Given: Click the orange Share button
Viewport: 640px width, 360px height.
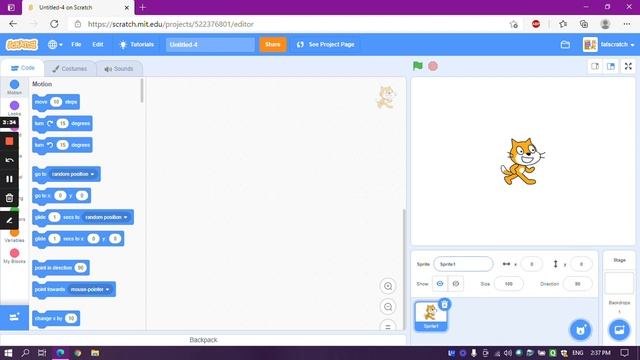Looking at the screenshot, I should point(273,44).
